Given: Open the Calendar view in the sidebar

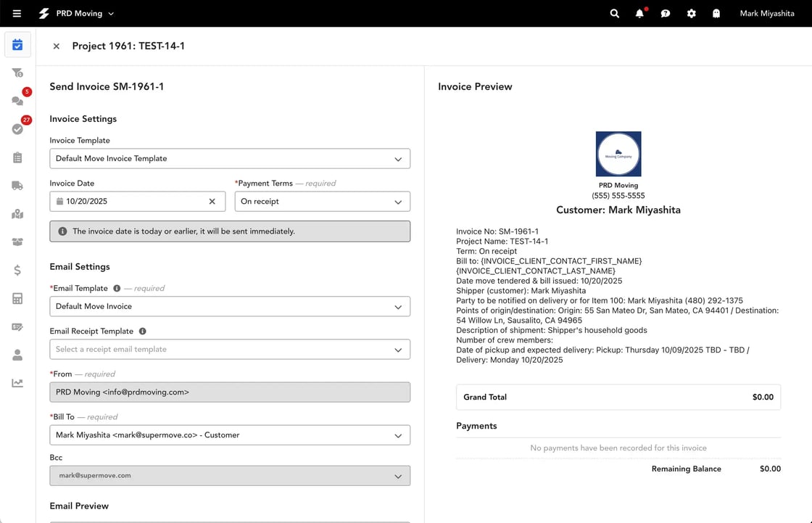Looking at the screenshot, I should [17, 44].
